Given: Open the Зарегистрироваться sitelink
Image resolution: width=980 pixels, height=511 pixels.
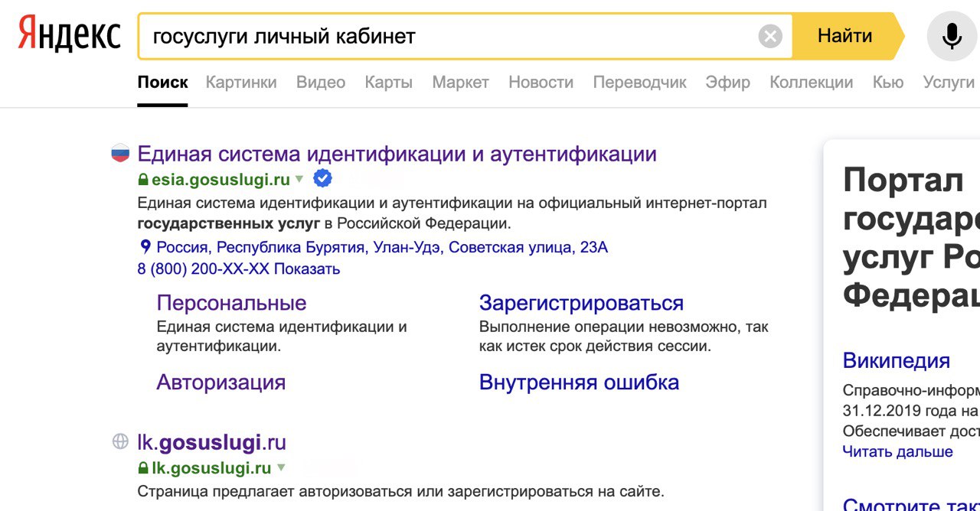Looking at the screenshot, I should tap(581, 303).
